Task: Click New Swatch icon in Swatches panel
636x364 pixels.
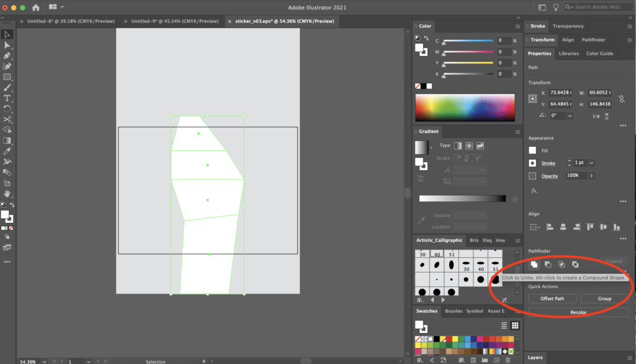Action: pyautogui.click(x=496, y=360)
